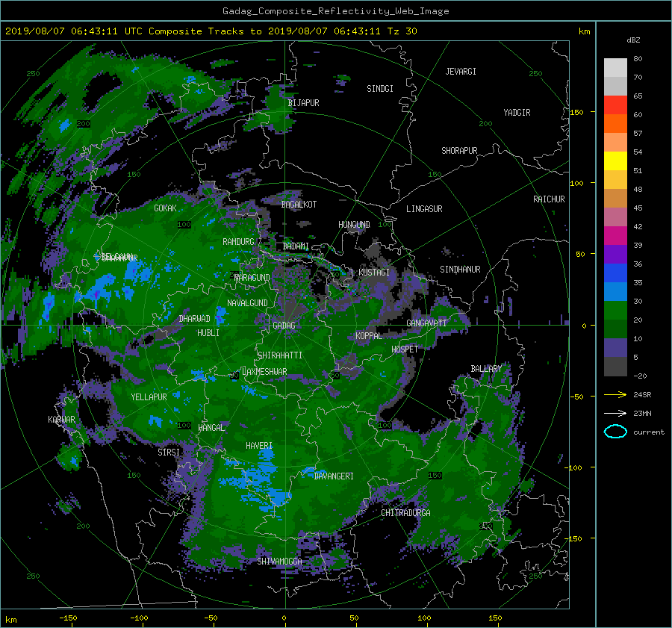Viewport: 672px width, 628px height.
Task: Click the 54 dBZ yellow legend swatch
Action: (615, 161)
